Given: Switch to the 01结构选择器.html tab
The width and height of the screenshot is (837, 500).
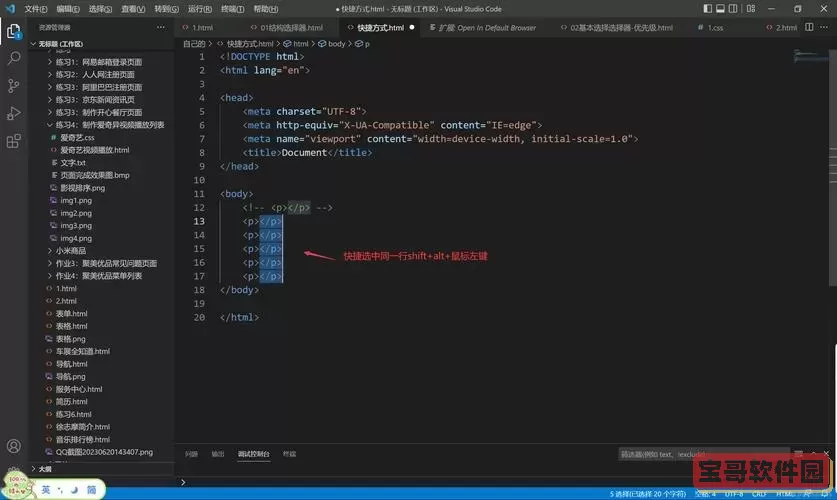Looking at the screenshot, I should (291, 28).
